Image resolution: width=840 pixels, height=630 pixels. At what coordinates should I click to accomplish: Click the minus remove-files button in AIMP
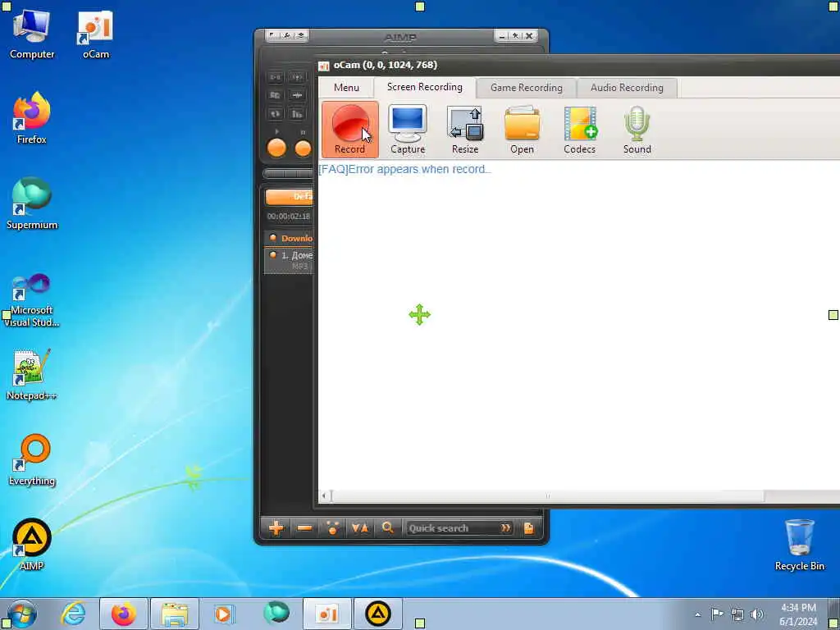pyautogui.click(x=304, y=528)
